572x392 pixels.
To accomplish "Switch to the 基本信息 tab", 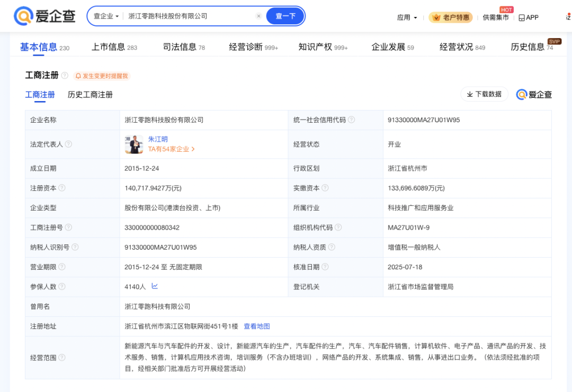I will pos(44,48).
